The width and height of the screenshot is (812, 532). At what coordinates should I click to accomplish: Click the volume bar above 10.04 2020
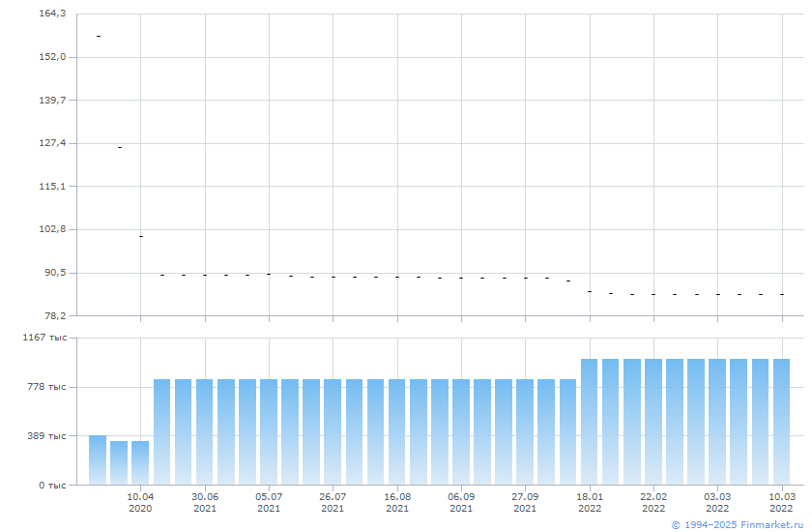(140, 462)
